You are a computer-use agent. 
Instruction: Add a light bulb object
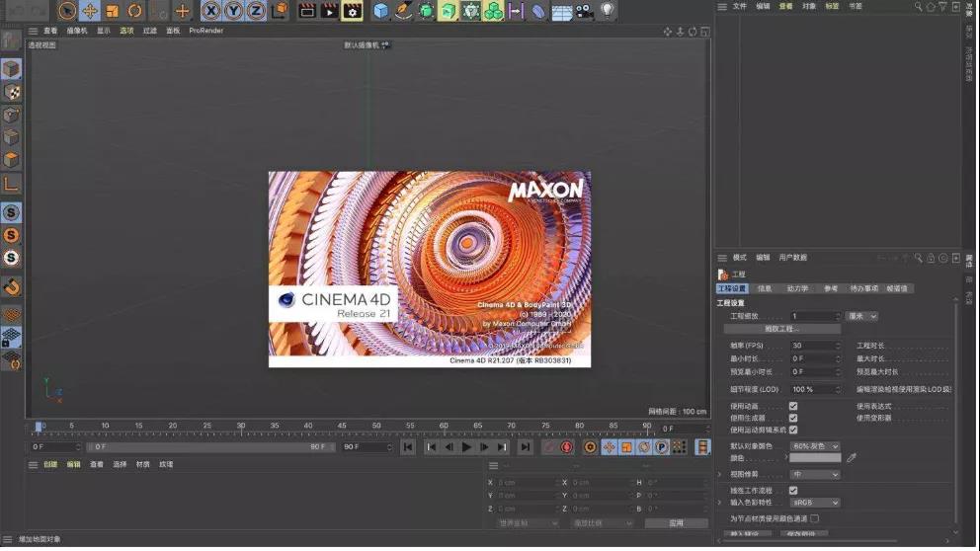[x=607, y=11]
